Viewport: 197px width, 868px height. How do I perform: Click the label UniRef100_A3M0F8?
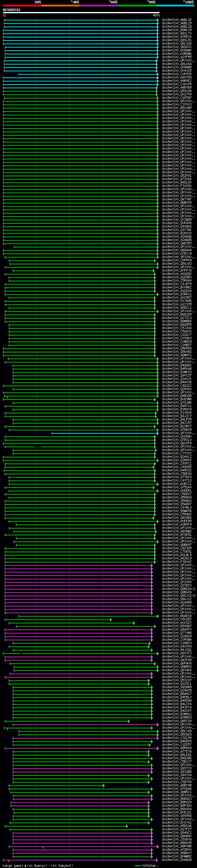(x=177, y=525)
